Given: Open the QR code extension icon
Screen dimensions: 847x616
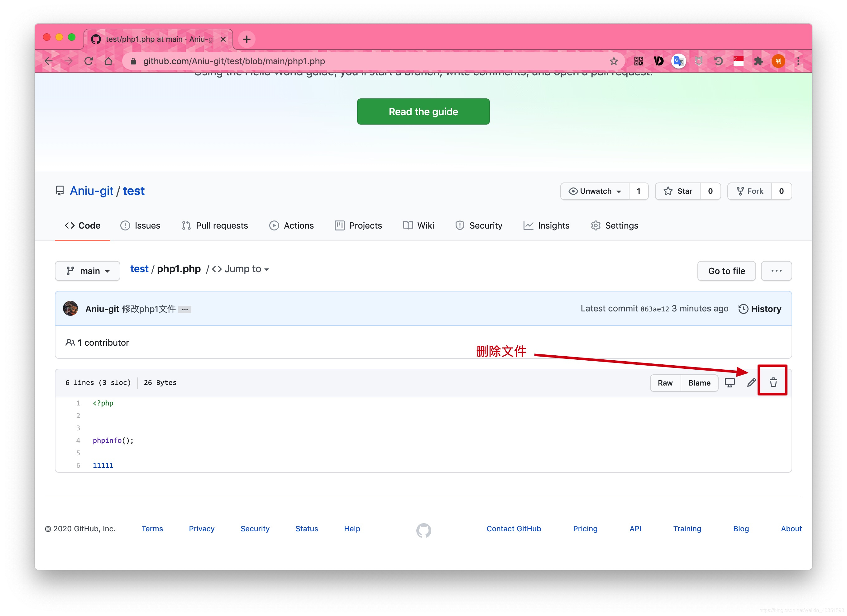Looking at the screenshot, I should [x=638, y=61].
